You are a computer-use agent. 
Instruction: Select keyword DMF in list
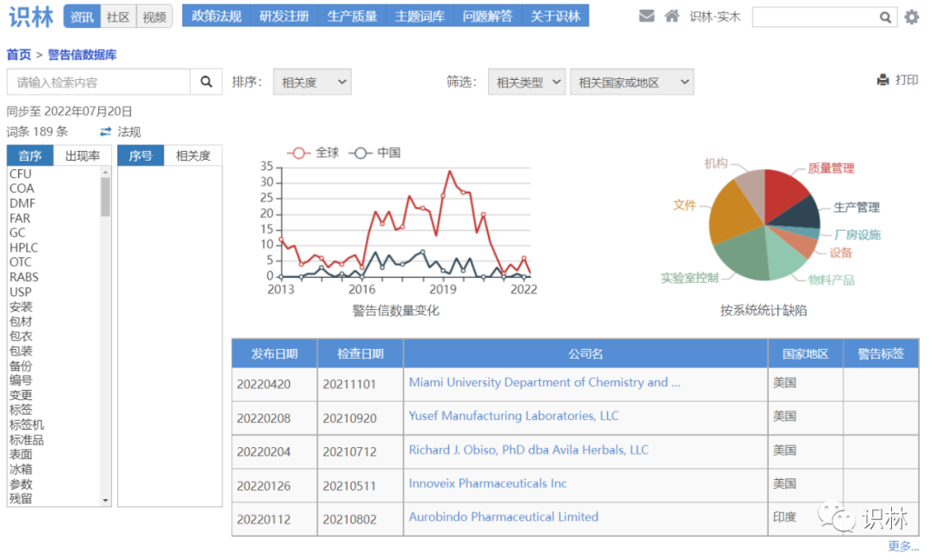pos(22,203)
